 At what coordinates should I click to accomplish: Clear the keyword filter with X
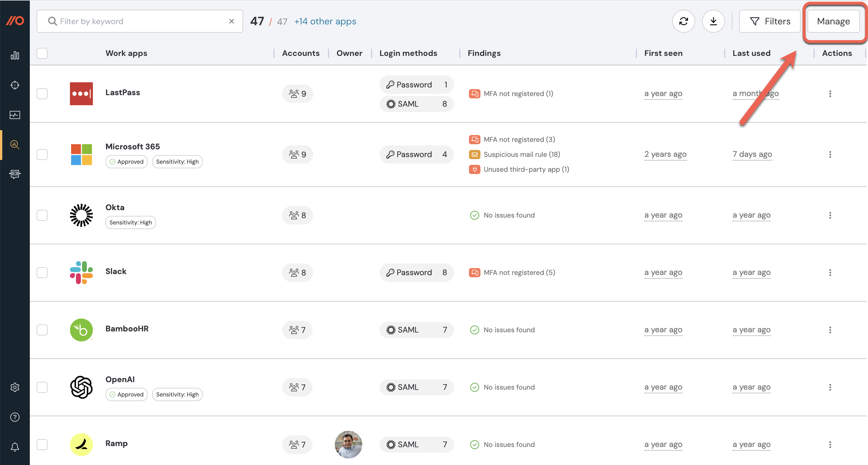coord(232,21)
